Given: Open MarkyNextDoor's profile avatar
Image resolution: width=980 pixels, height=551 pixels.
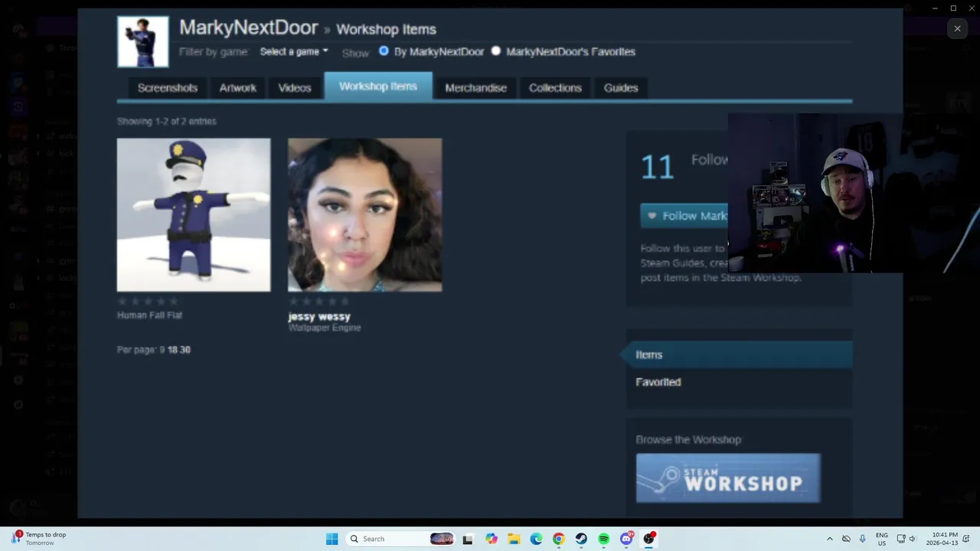Looking at the screenshot, I should [x=143, y=42].
